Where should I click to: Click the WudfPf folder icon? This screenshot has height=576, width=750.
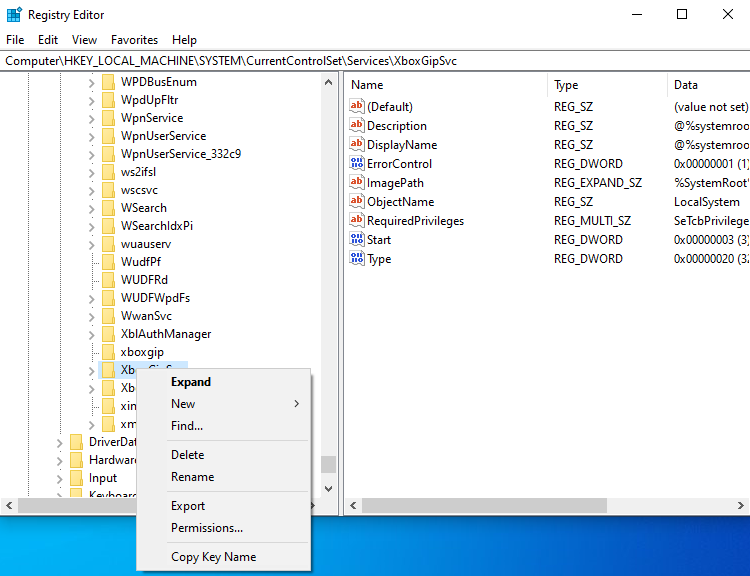109,262
